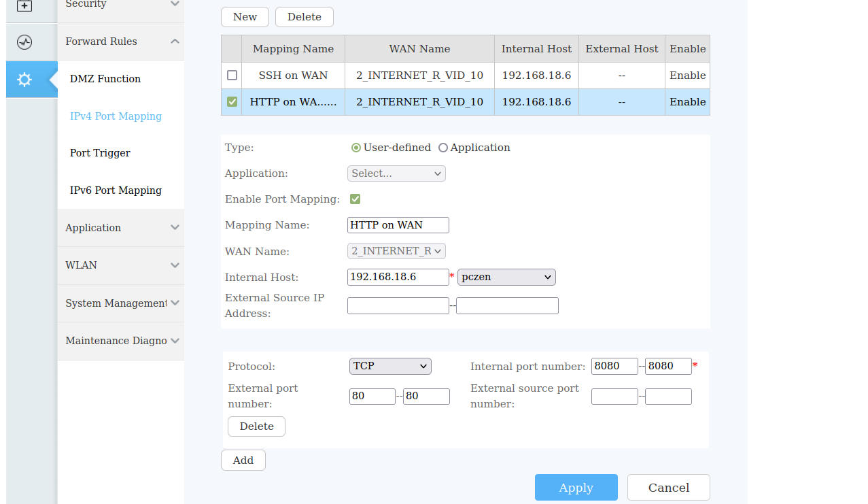Click the Apply button

point(576,488)
